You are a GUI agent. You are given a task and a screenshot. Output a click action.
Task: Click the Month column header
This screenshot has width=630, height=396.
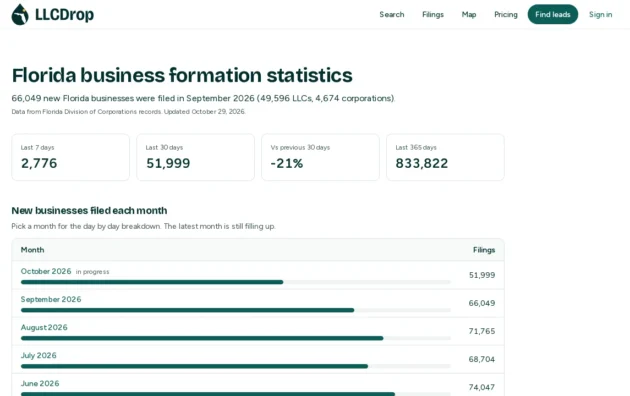[33, 250]
